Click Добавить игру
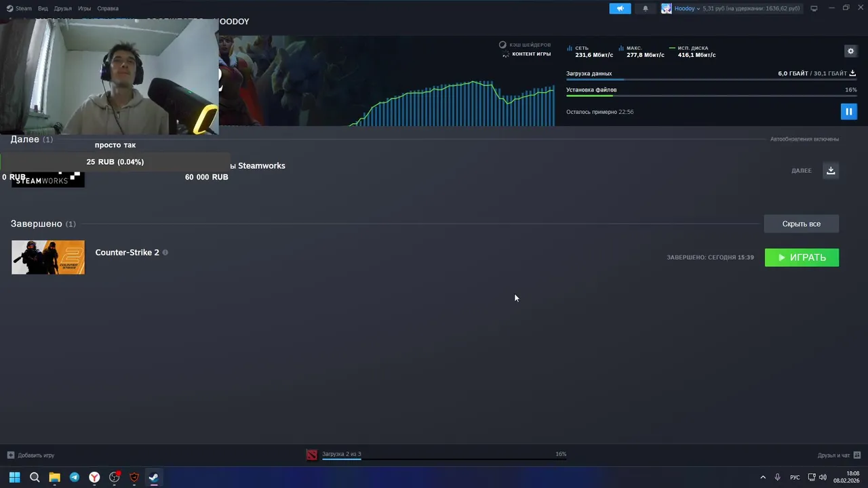This screenshot has width=868, height=488. (x=31, y=455)
